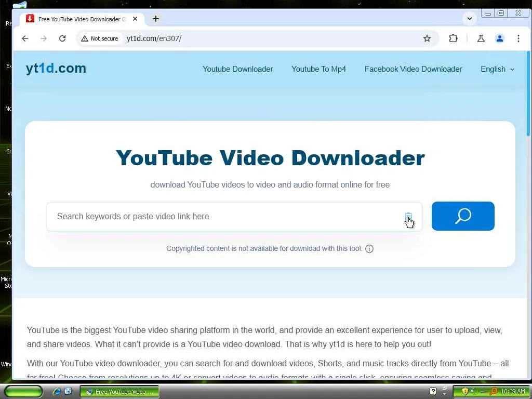
Task: Open the Chrome three-dot menu
Action: click(x=518, y=38)
